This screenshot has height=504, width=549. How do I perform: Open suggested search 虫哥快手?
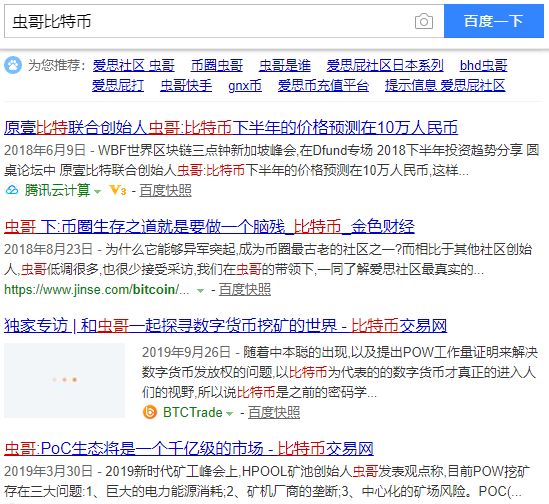tap(186, 85)
